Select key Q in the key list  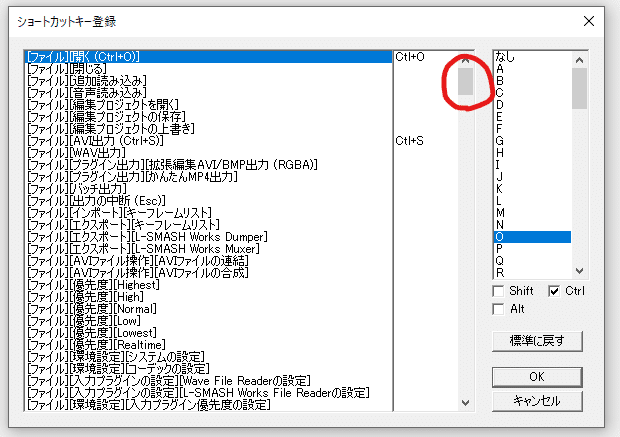click(533, 261)
